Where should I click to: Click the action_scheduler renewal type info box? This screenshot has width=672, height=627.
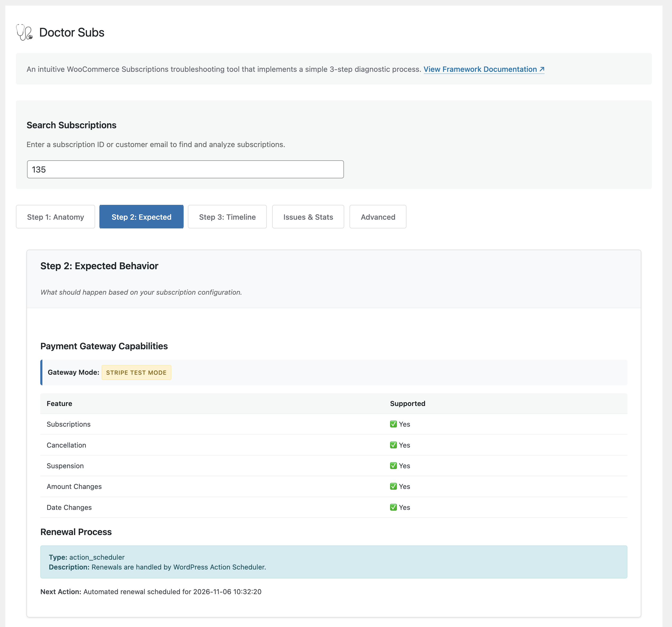point(333,562)
